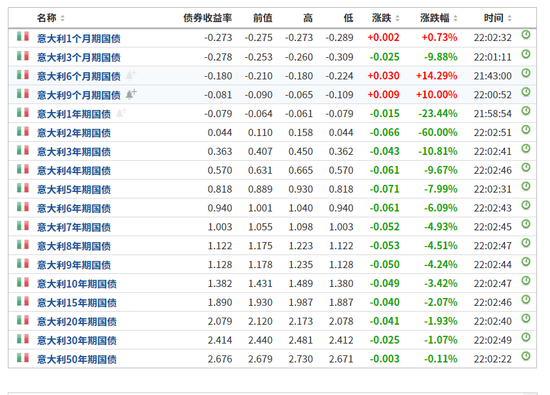The image size is (550, 395).
Task: Click the 债券收益率 column header
Action: 208,18
